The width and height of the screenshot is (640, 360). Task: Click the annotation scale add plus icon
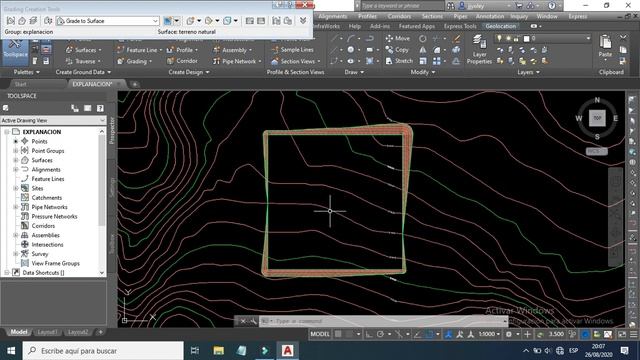(527, 334)
